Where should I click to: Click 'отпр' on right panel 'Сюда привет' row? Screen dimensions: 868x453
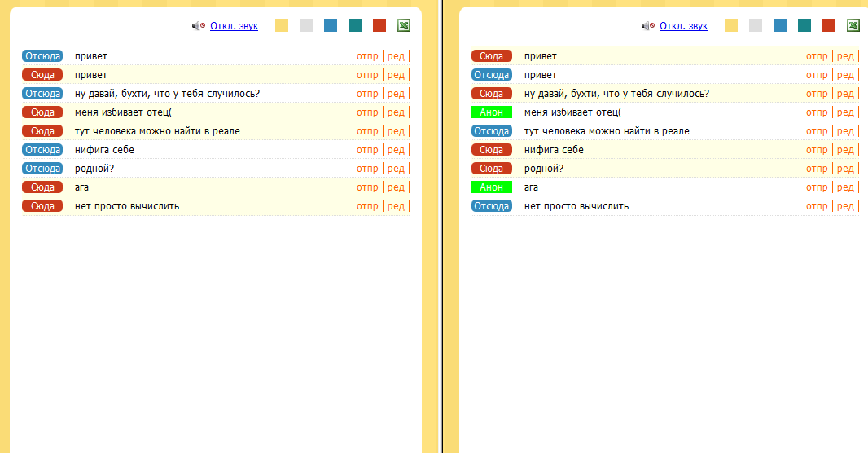pos(817,56)
